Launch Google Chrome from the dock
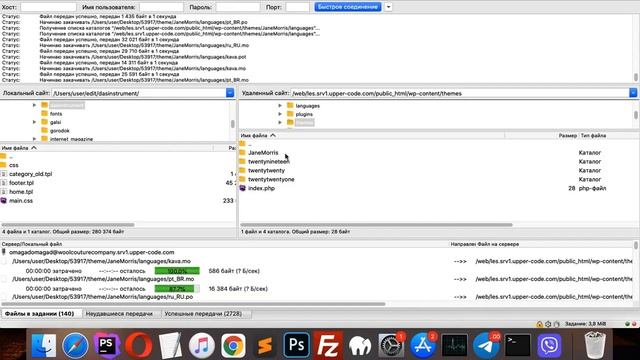This screenshot has width=640, height=360. [233, 345]
